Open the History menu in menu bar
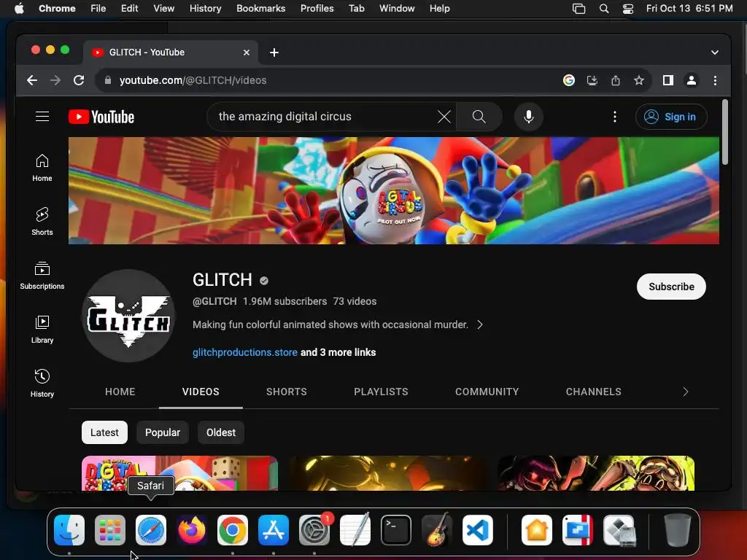The height and width of the screenshot is (560, 747). [x=205, y=8]
